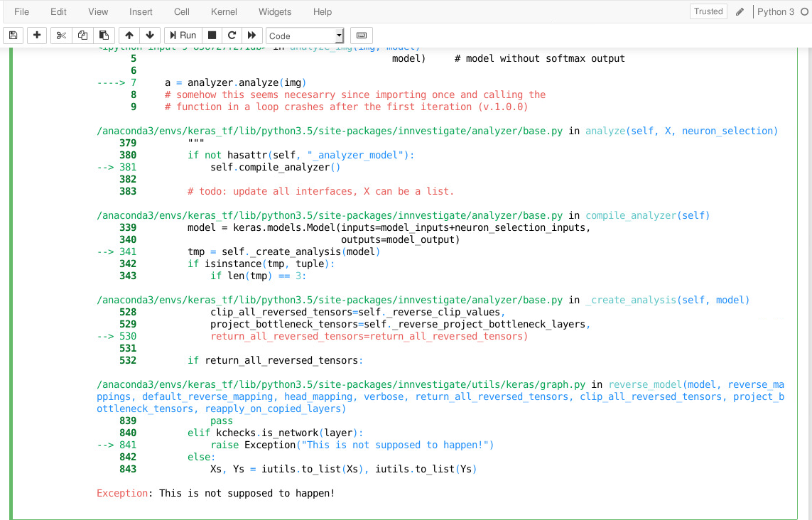The width and height of the screenshot is (812, 520).
Task: Click the 'compile_analyzer(self)' function name
Action: click(647, 215)
